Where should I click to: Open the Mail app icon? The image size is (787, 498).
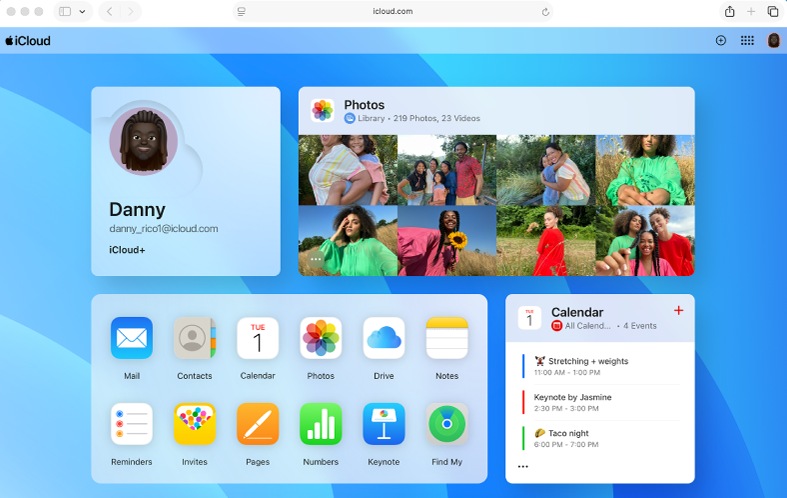[x=131, y=338]
